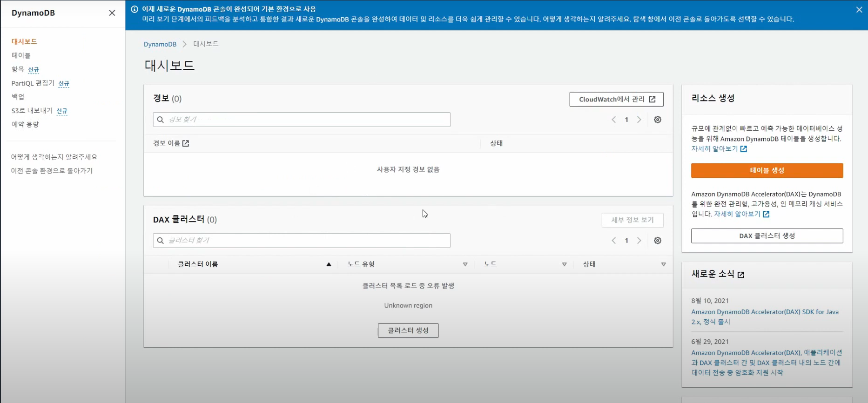The image size is (868, 403).
Task: Open the 테이블 navigation item
Action: coord(21,55)
